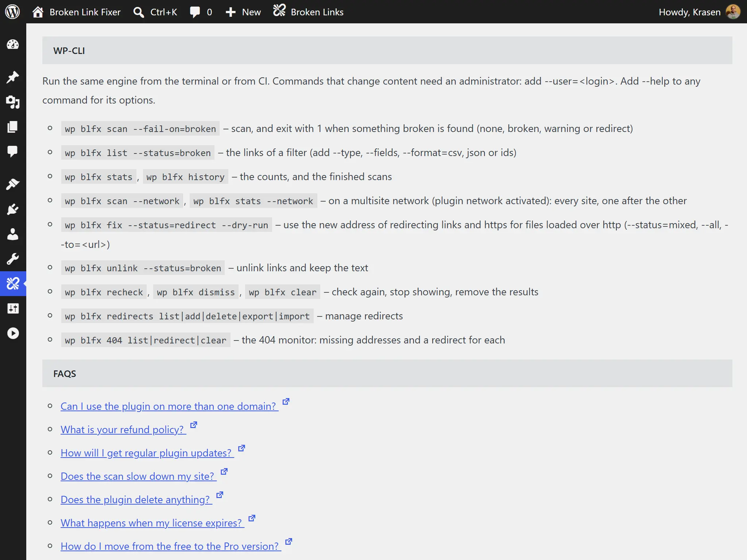The height and width of the screenshot is (560, 747).
Task: Click the 'wp blfx fix --status=redirect --dry-run' code
Action: tap(167, 225)
